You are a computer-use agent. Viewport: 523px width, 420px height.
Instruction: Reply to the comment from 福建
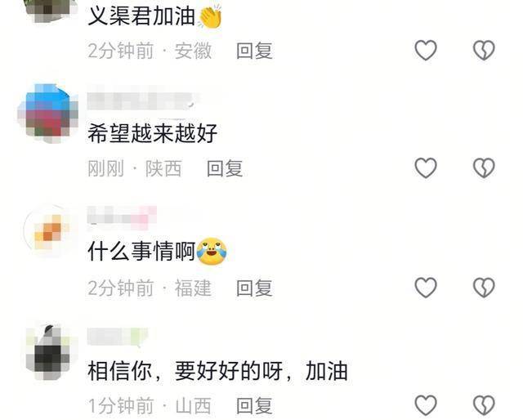254,288
